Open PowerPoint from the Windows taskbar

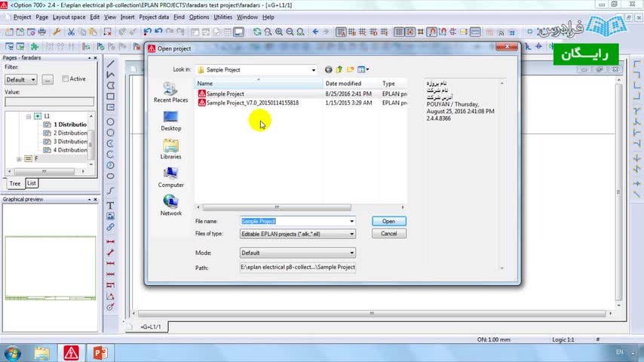[x=100, y=352]
